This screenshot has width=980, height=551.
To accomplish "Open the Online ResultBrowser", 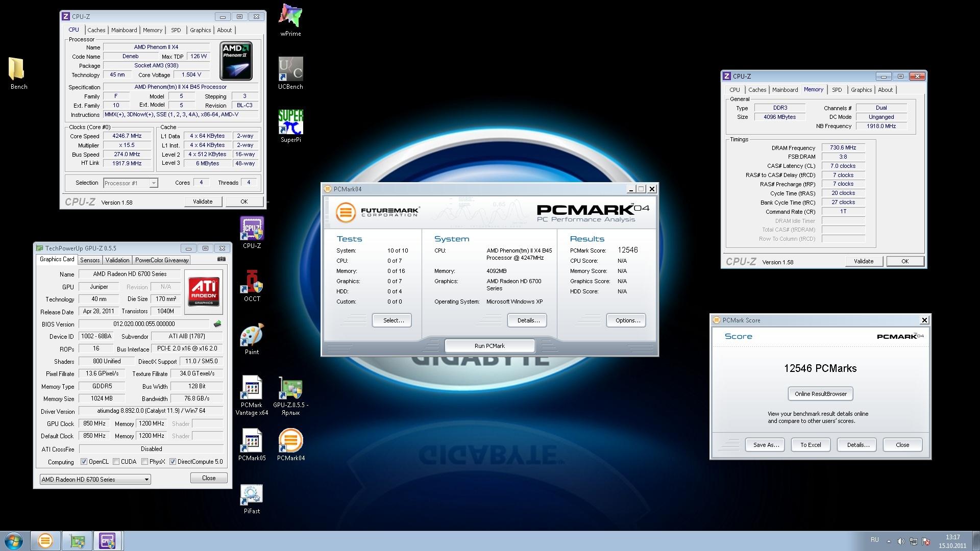I will tap(821, 394).
